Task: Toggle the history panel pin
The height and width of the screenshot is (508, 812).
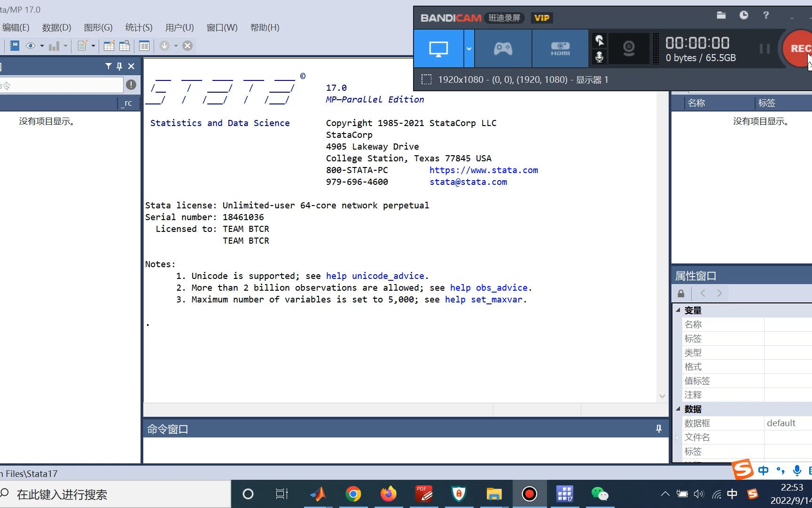Action: [119, 66]
